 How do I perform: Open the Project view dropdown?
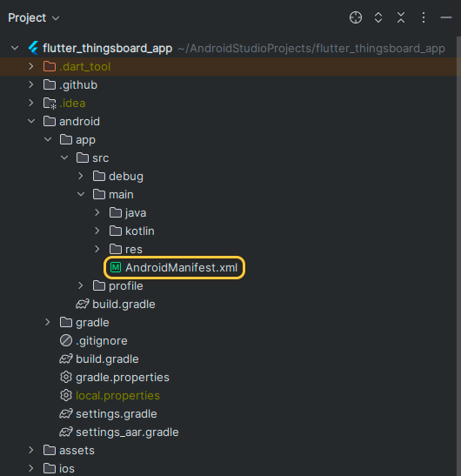(33, 18)
